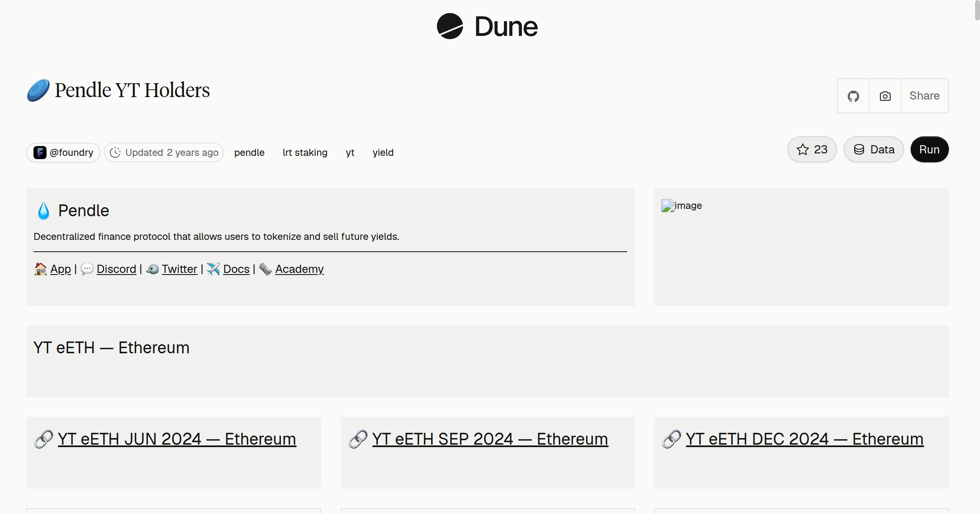This screenshot has height=514, width=980.
Task: Select the yield tag
Action: point(383,153)
